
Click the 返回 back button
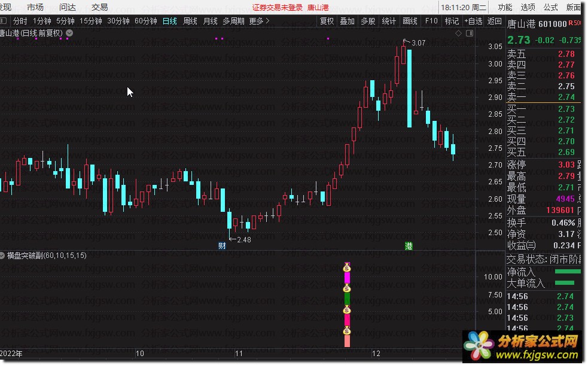[494, 21]
